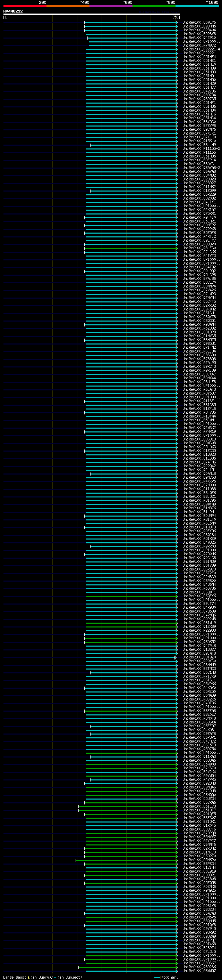Select the UniRef100_A1AUT3 label
The width and height of the screenshot is (222, 980).
click(199, 527)
